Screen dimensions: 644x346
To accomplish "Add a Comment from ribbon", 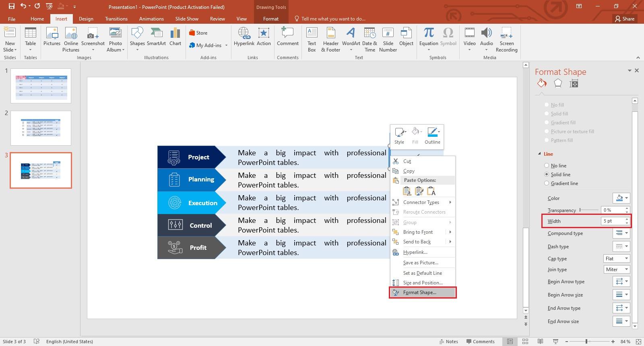I will [288, 37].
